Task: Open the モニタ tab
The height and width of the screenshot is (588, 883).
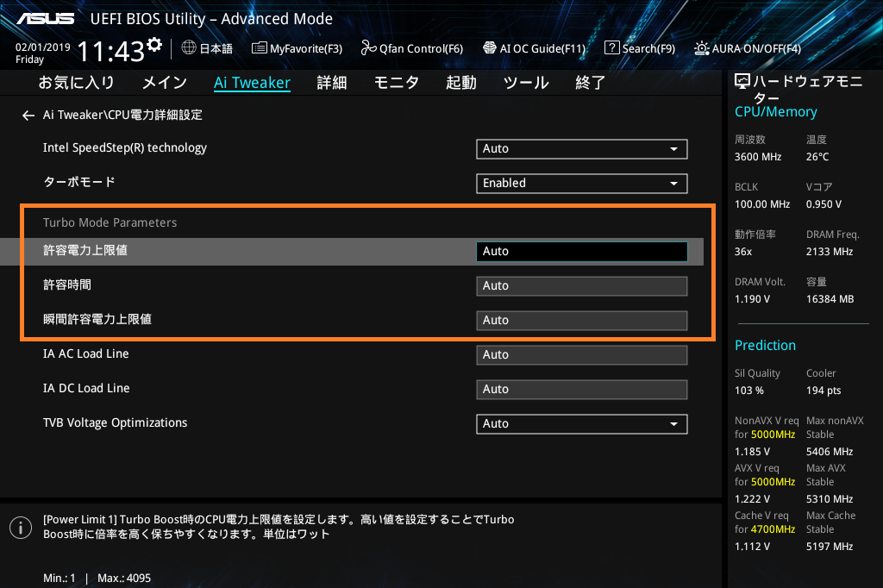Action: point(397,83)
